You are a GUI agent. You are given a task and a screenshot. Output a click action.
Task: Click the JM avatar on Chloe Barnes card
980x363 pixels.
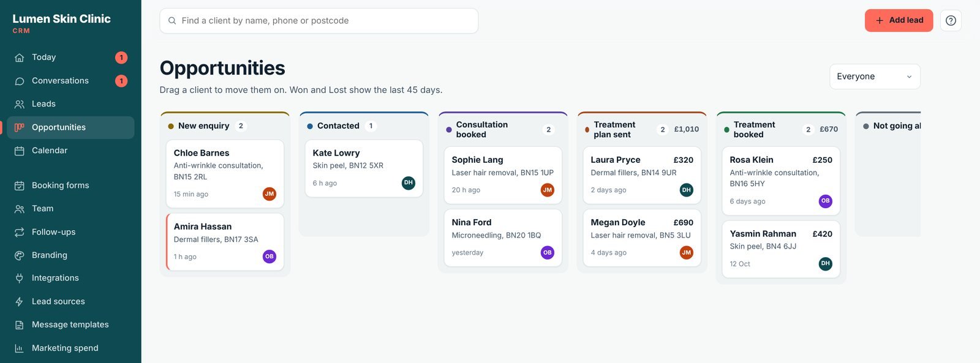269,194
